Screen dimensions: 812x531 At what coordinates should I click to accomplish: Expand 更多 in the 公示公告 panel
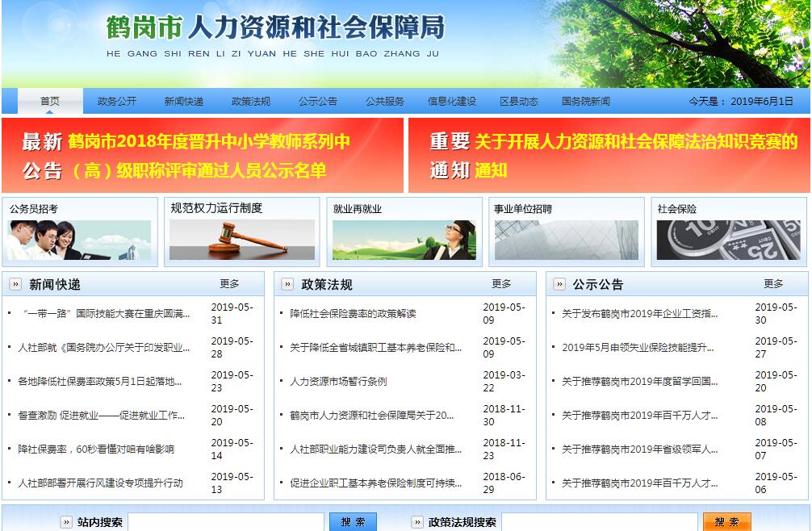pos(773,284)
